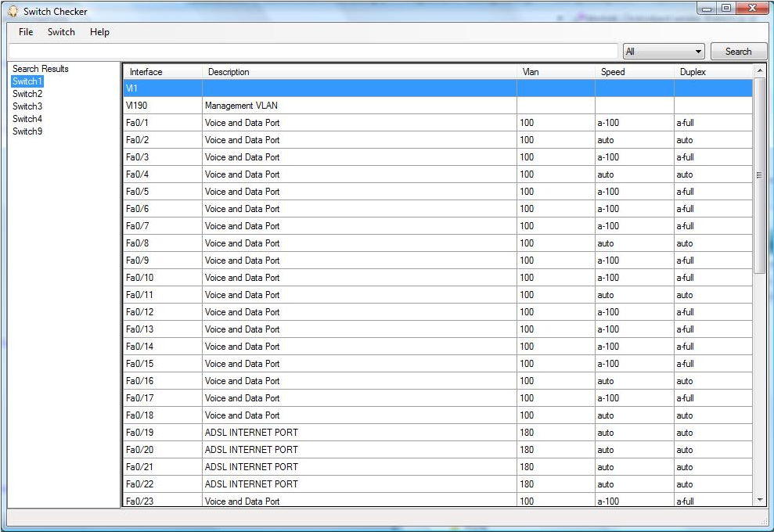Click the auto speed cell for Fa0/16

(635, 381)
